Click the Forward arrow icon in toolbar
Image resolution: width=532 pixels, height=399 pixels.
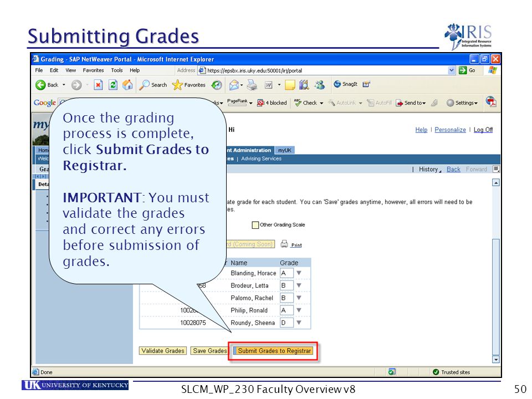tap(76, 85)
